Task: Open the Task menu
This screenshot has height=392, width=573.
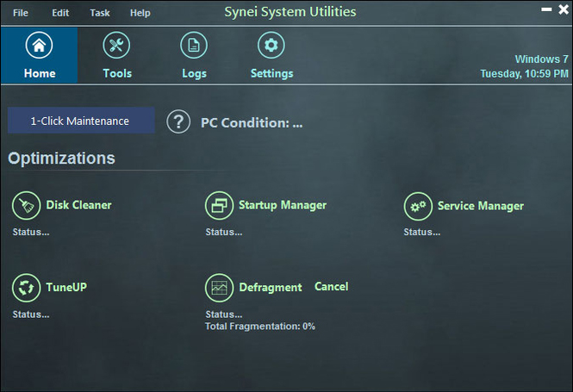Action: click(x=100, y=13)
